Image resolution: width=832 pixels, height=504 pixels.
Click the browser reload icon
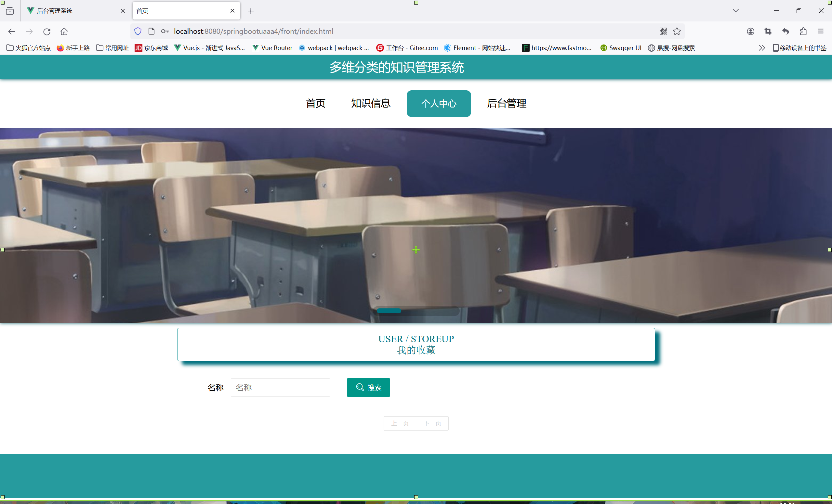[x=46, y=32]
